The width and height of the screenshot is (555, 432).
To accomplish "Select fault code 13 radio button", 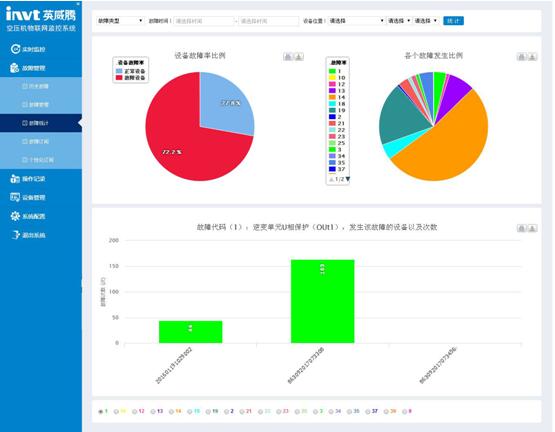I will click(153, 411).
